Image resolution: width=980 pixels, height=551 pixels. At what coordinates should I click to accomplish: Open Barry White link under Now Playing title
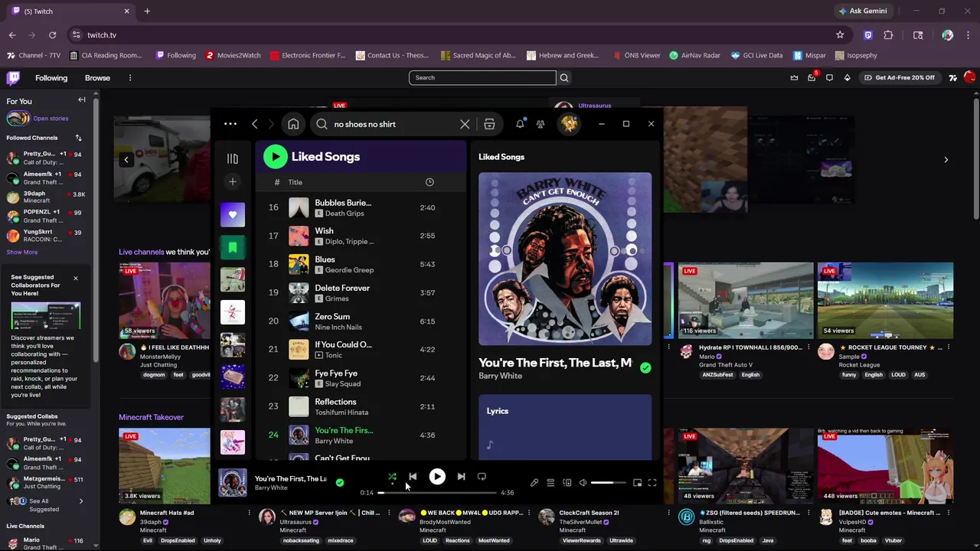(501, 376)
